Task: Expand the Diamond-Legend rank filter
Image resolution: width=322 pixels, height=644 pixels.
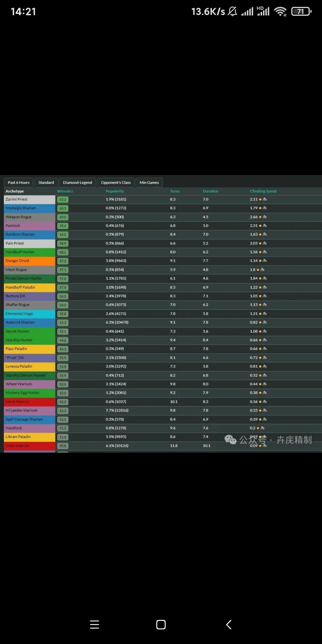Action: 78,182
